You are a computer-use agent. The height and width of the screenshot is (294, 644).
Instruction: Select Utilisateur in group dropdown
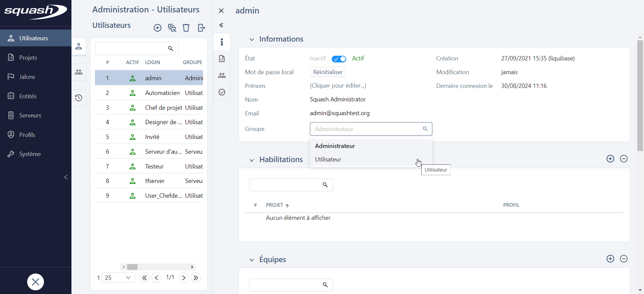371,159
